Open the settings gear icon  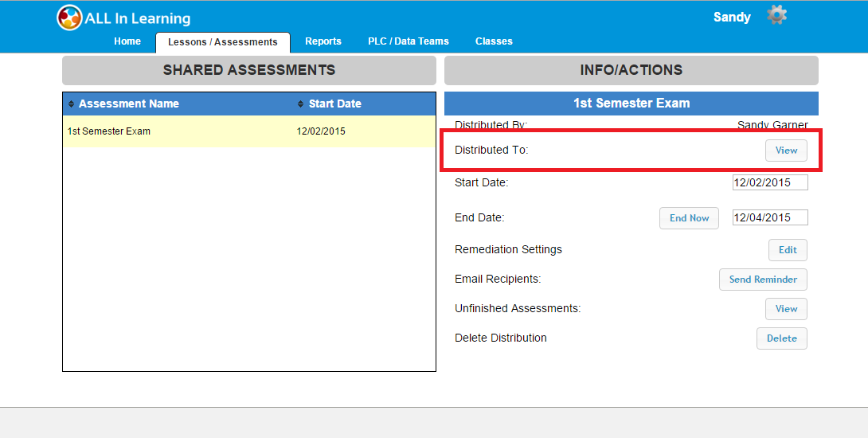pyautogui.click(x=776, y=15)
